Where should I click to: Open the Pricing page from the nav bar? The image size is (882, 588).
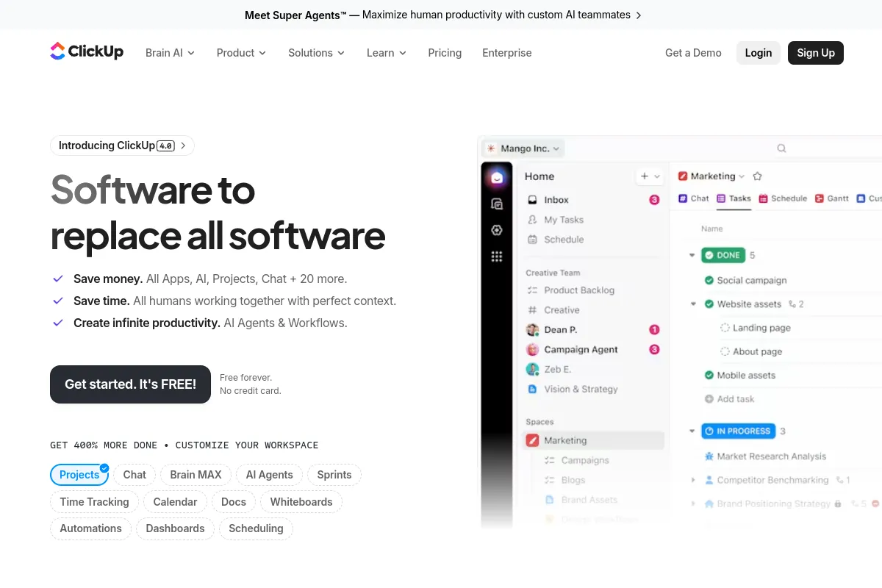pyautogui.click(x=445, y=53)
